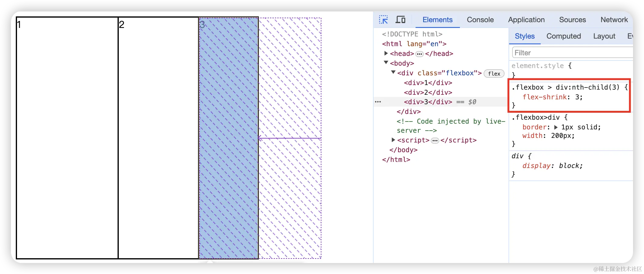Click the border property name
644x274 pixels.
(534, 127)
